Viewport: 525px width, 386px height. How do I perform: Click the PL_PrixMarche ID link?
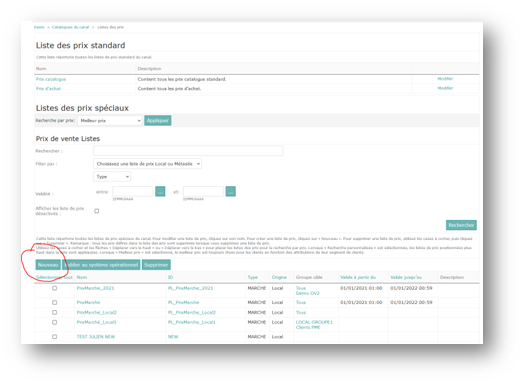point(183,302)
